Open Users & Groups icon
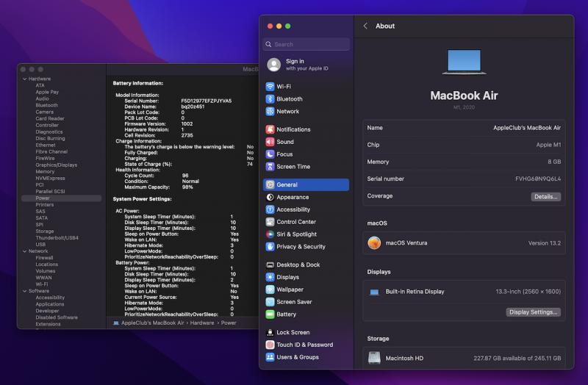The image size is (588, 385). tap(270, 357)
